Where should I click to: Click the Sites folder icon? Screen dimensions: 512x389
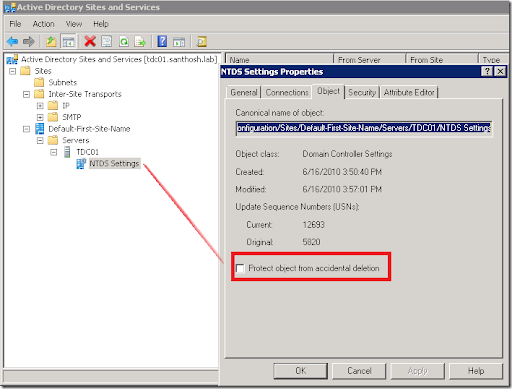point(25,71)
